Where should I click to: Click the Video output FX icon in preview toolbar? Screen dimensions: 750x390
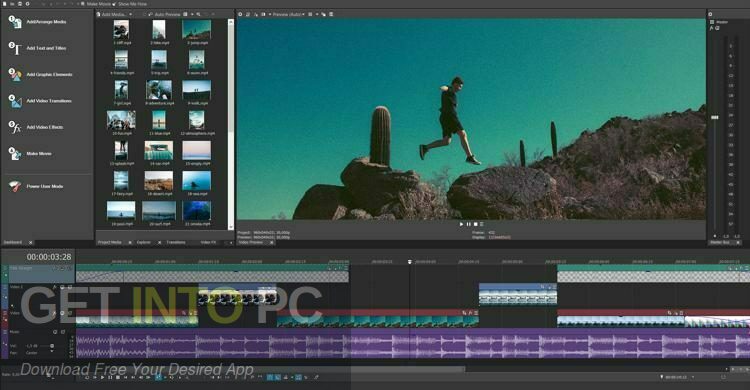(255, 14)
